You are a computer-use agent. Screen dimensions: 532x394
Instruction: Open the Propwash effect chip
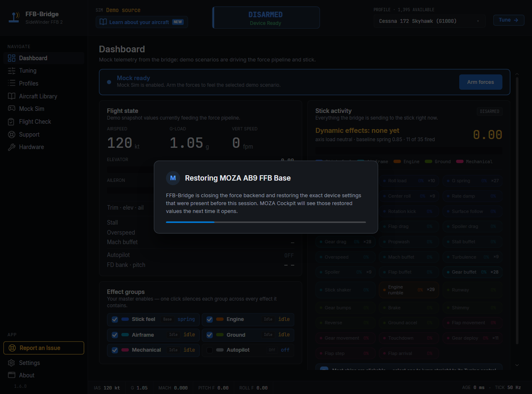click(409, 242)
